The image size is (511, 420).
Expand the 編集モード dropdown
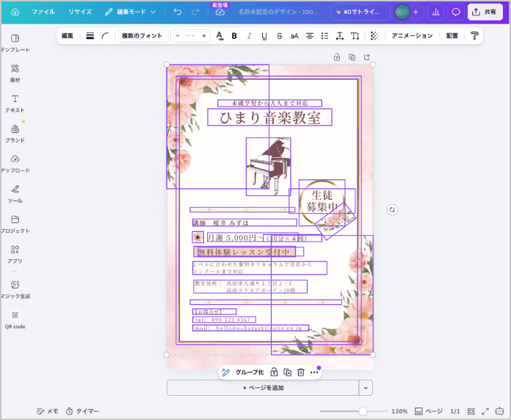pos(131,12)
